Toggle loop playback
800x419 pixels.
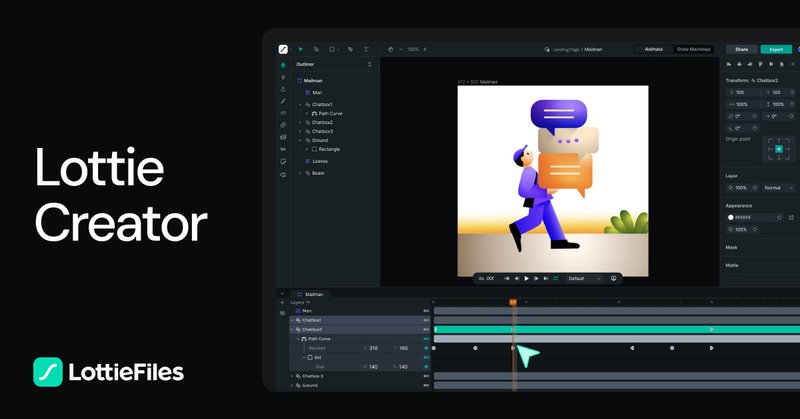(556, 279)
